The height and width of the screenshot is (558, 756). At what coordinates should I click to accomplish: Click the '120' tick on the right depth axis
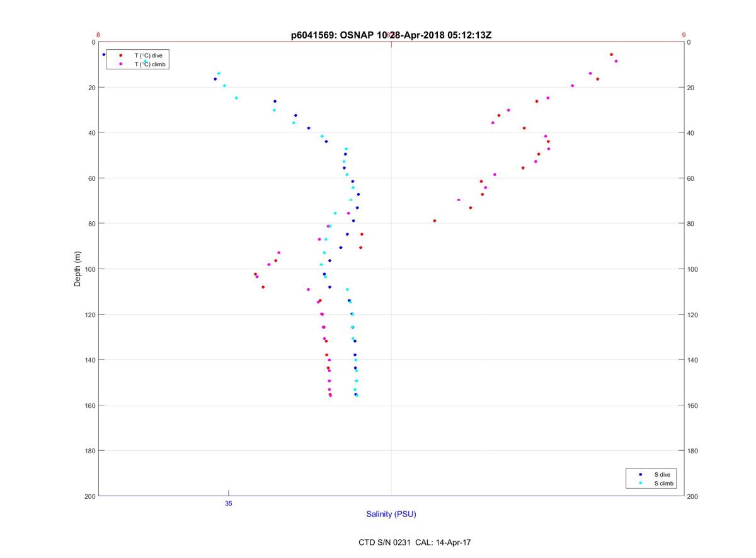[x=692, y=315]
